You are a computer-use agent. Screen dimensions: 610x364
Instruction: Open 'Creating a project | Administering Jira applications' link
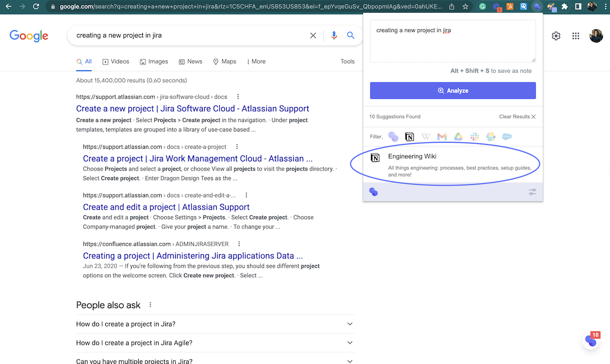click(193, 256)
